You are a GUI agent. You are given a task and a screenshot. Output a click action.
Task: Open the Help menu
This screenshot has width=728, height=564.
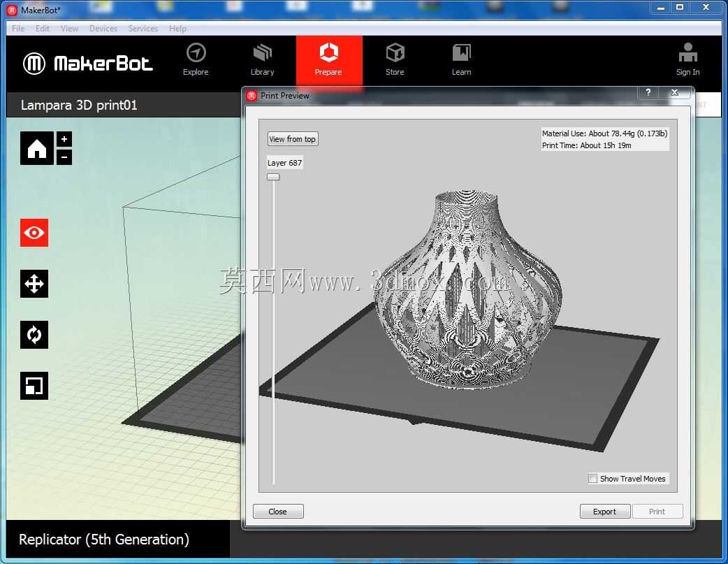coord(177,29)
